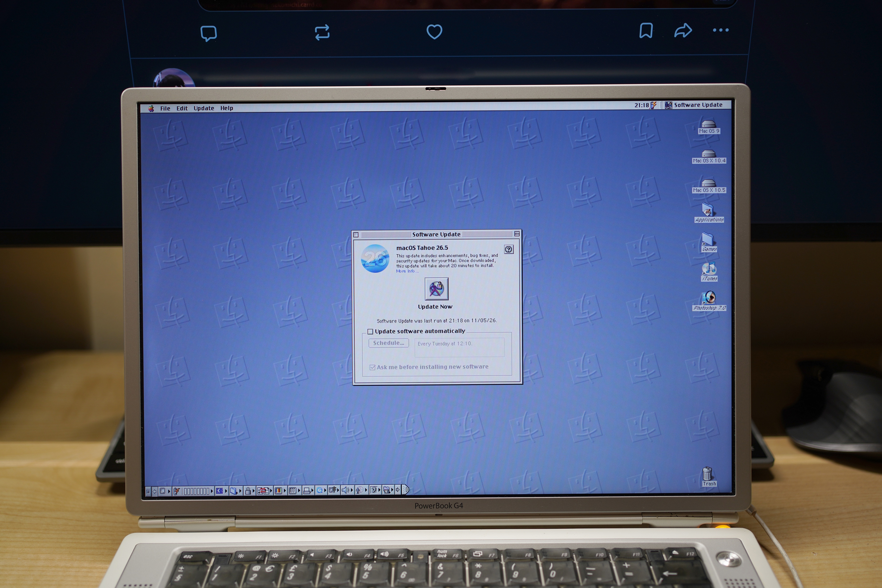This screenshot has width=882, height=588.
Task: Select the Games folder alias
Action: tap(709, 242)
